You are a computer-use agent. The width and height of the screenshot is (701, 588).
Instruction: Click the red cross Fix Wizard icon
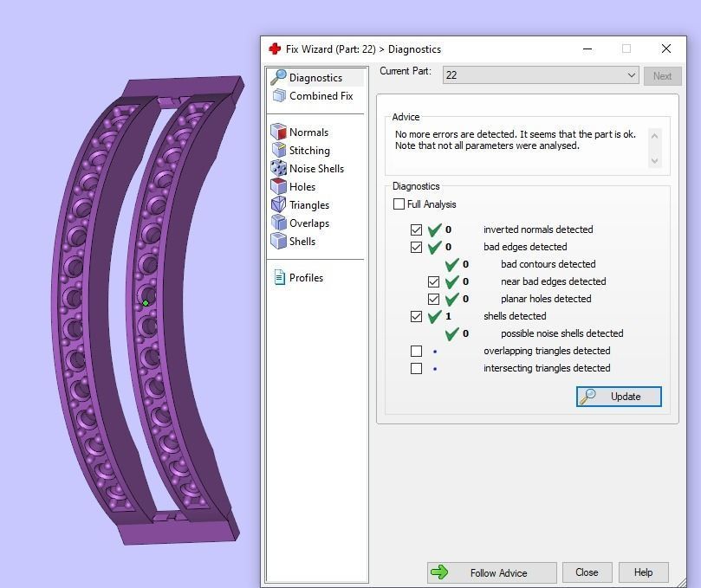(x=275, y=48)
